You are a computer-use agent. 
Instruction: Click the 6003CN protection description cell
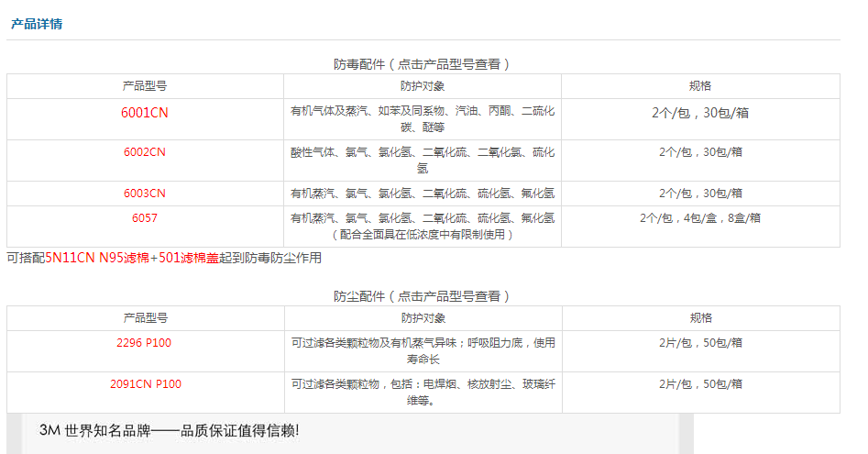click(x=423, y=194)
